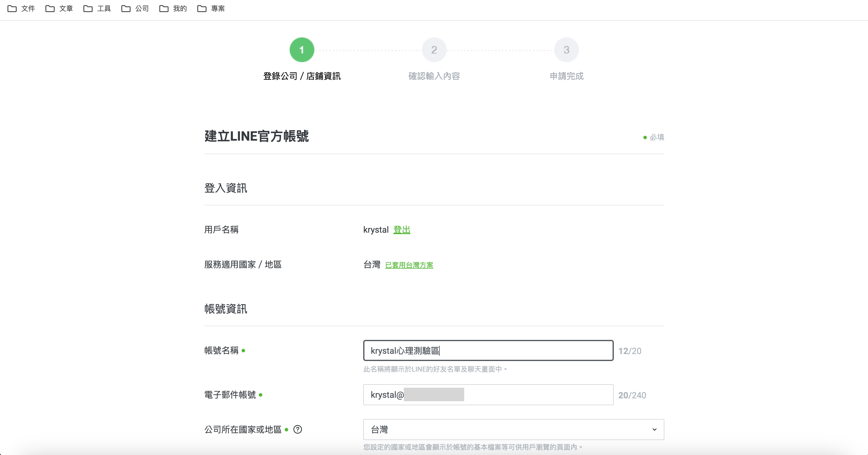
Task: Click the 帳號資訊 section heading
Action: [226, 309]
